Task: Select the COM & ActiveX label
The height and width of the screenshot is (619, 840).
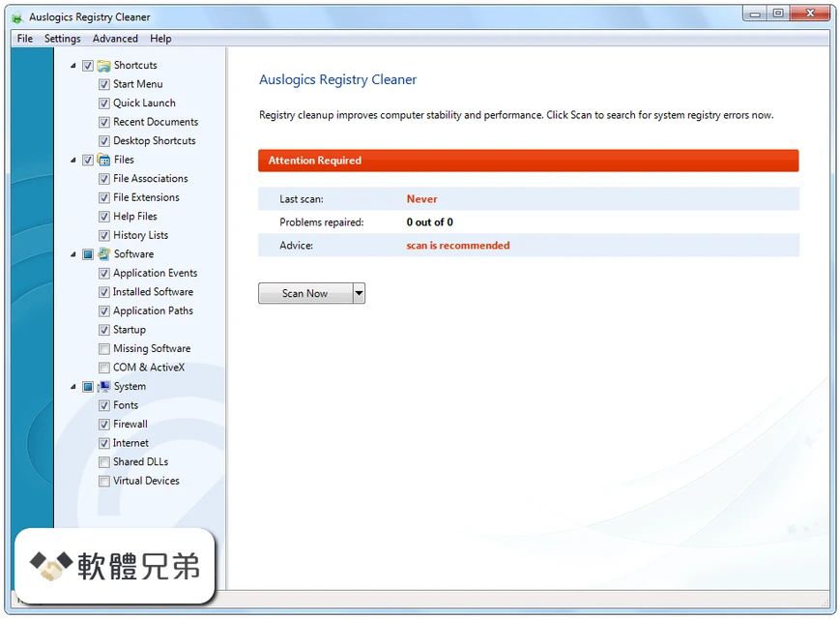Action: (149, 368)
